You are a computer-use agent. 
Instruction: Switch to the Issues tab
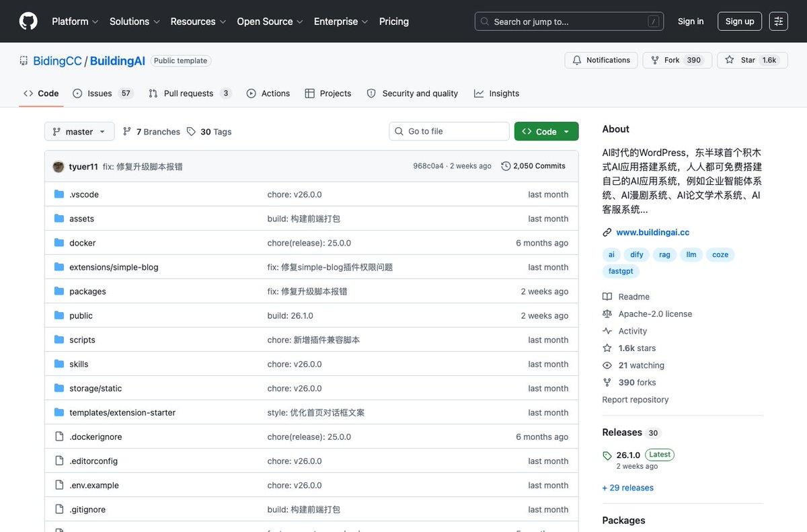(103, 93)
